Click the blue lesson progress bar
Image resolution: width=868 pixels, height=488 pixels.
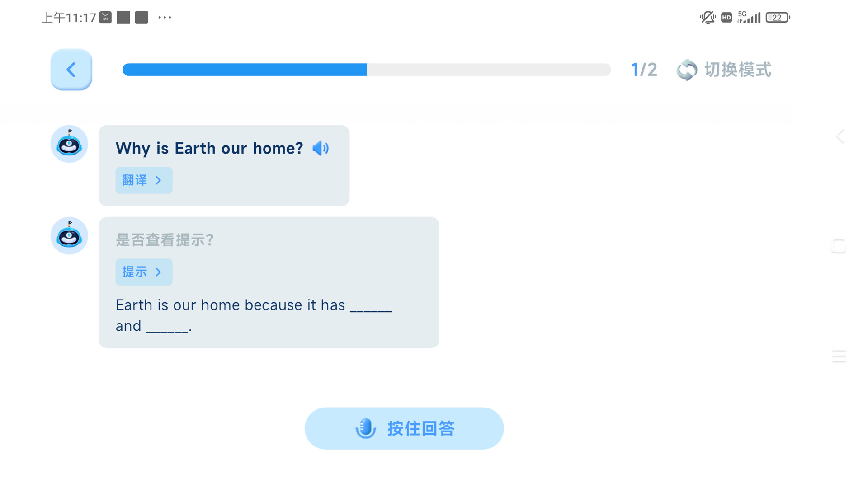tap(367, 70)
